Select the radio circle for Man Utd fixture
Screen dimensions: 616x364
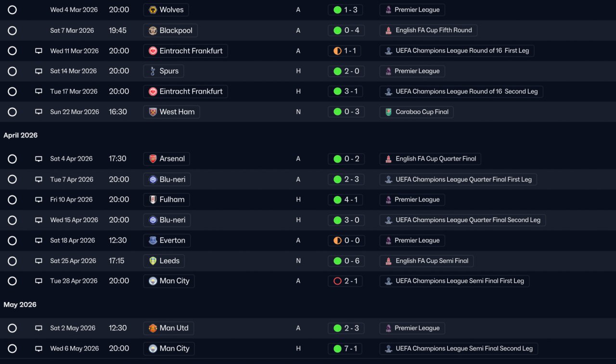pos(13,328)
